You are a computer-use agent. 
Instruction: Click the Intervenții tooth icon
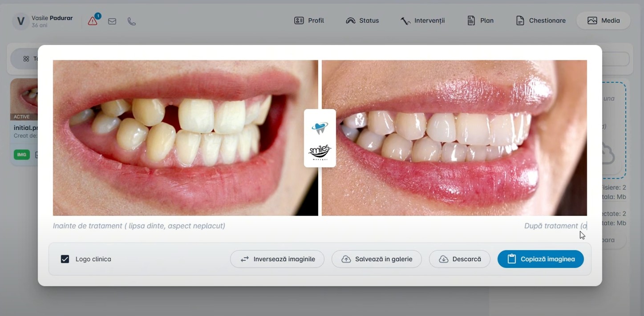[x=405, y=20]
